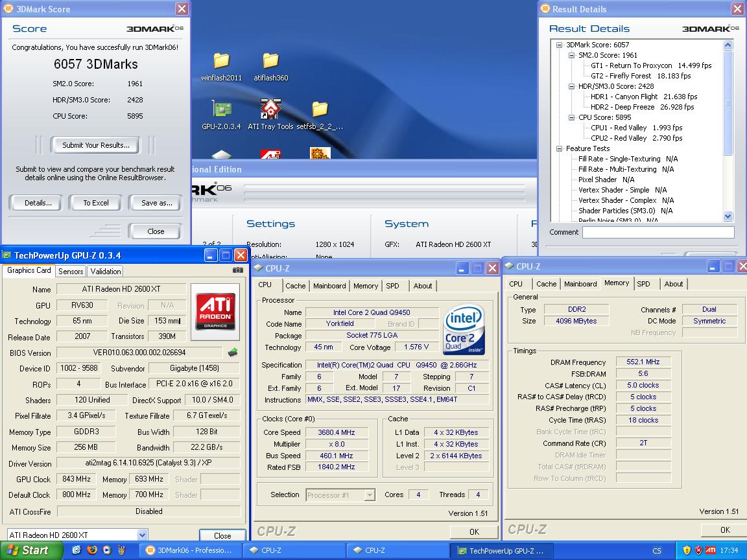Select Pixel Shader N/A row

pos(606,180)
